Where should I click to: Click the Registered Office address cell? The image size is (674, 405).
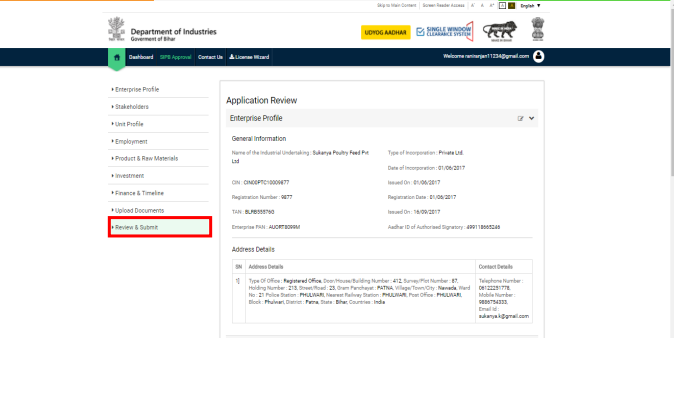click(x=360, y=298)
